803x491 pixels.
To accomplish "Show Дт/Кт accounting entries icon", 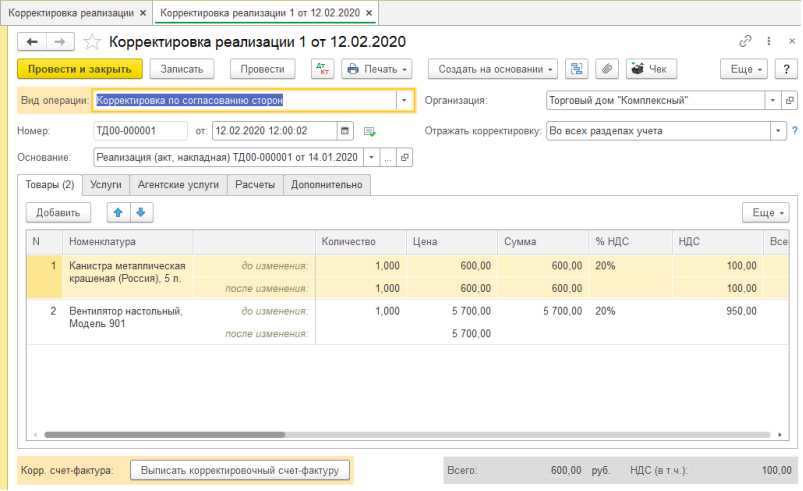I will [323, 69].
